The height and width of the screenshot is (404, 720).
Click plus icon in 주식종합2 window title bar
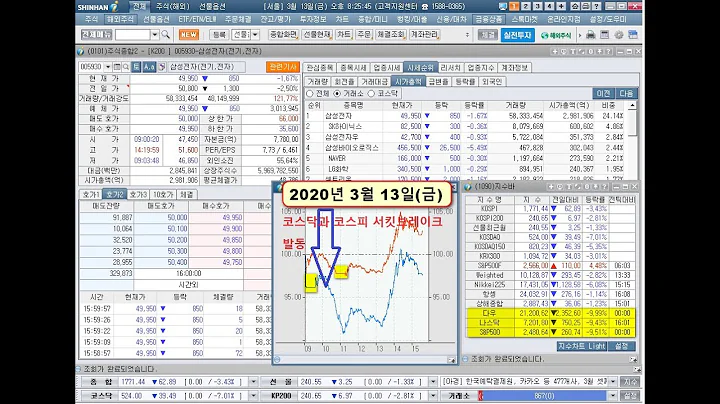555,51
